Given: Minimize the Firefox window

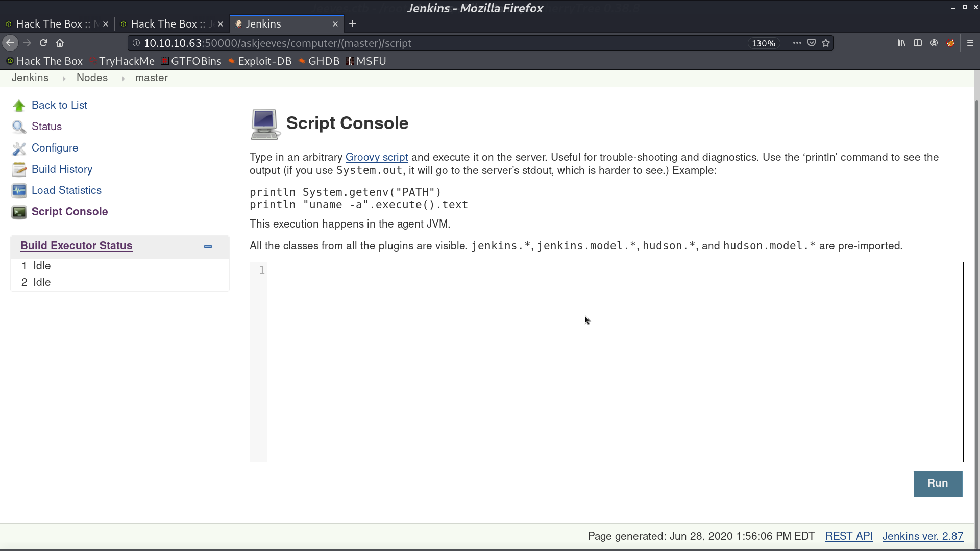Looking at the screenshot, I should 953,8.
